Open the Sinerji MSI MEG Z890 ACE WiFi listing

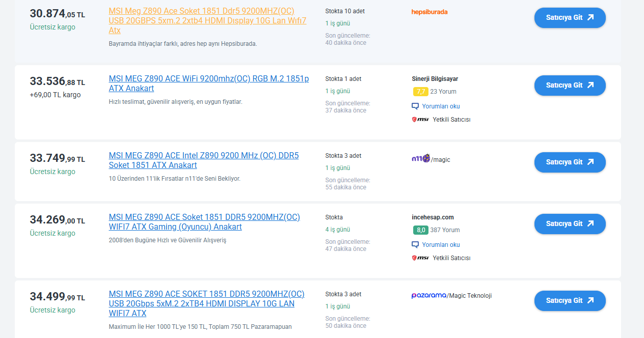click(x=209, y=83)
